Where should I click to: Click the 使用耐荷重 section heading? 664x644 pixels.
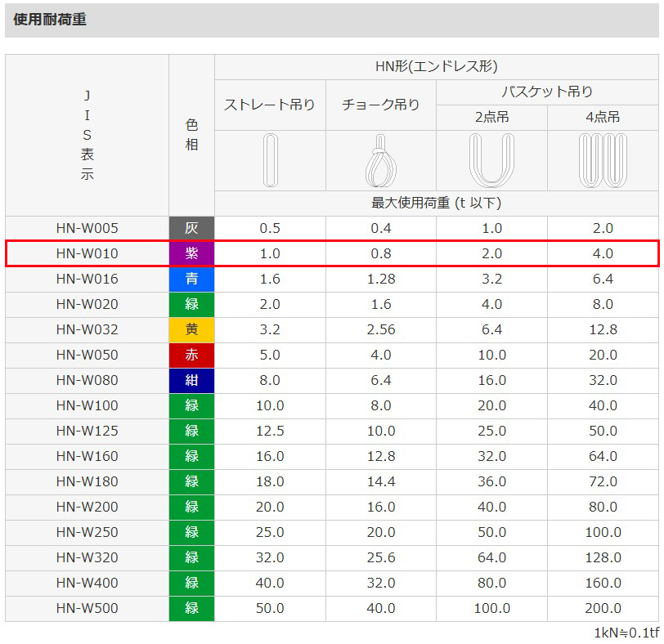(50, 20)
